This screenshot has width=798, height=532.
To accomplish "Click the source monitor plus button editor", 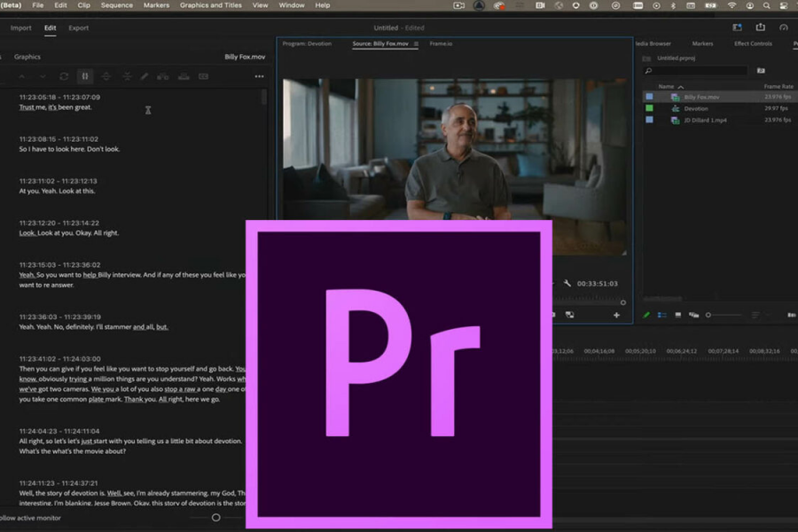I will point(616,315).
